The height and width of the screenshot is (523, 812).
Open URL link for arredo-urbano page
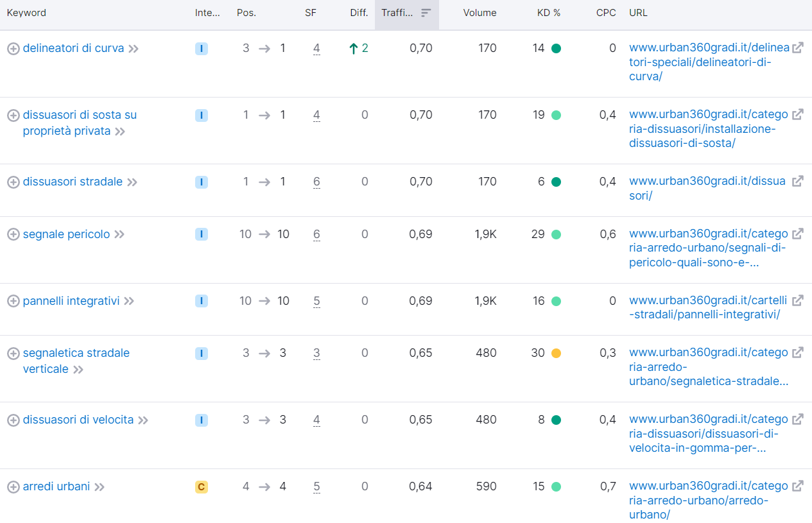tap(709, 500)
